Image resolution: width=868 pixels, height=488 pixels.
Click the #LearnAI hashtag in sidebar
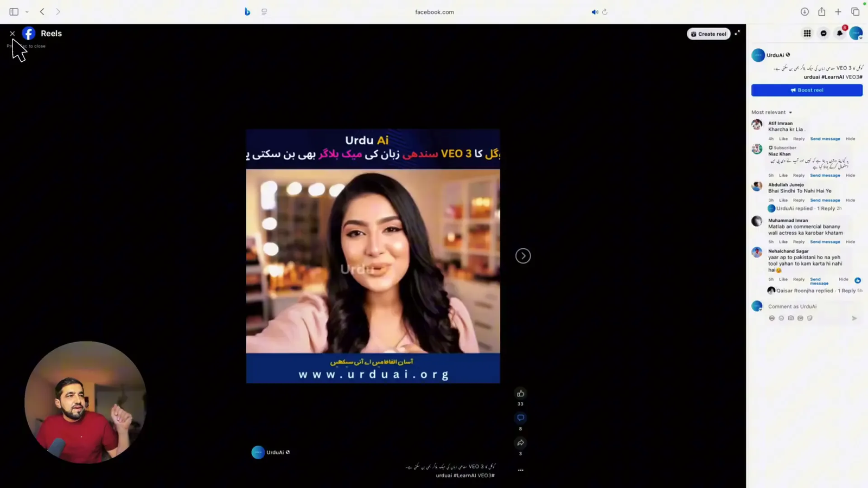click(x=832, y=77)
